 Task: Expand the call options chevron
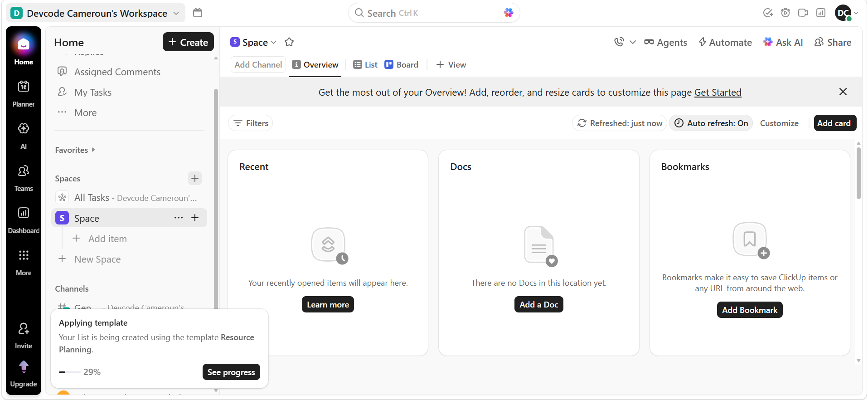633,42
